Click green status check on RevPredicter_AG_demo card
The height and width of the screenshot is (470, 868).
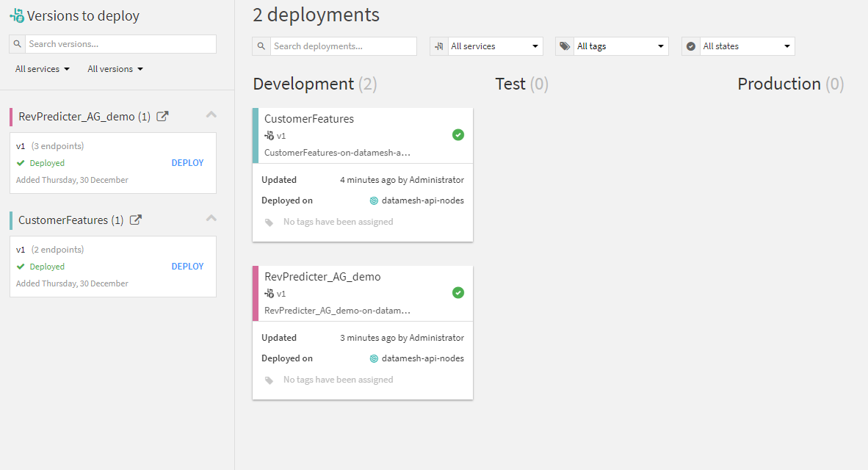tap(458, 293)
